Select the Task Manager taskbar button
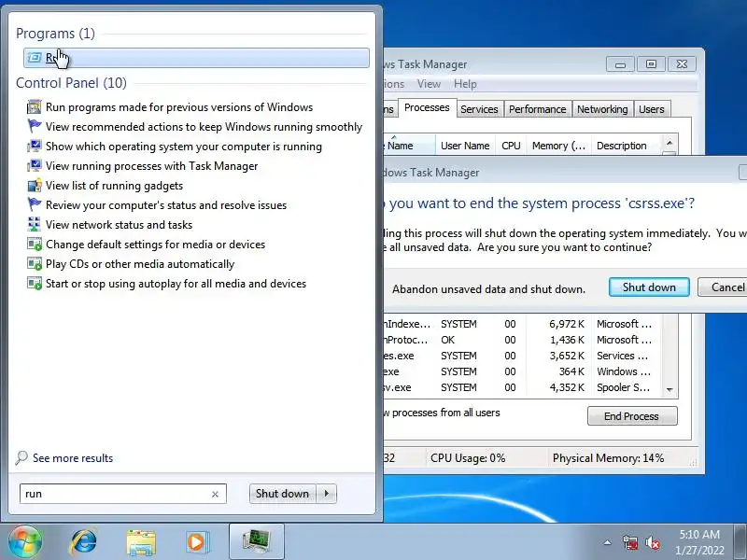The width and height of the screenshot is (747, 560). [256, 542]
